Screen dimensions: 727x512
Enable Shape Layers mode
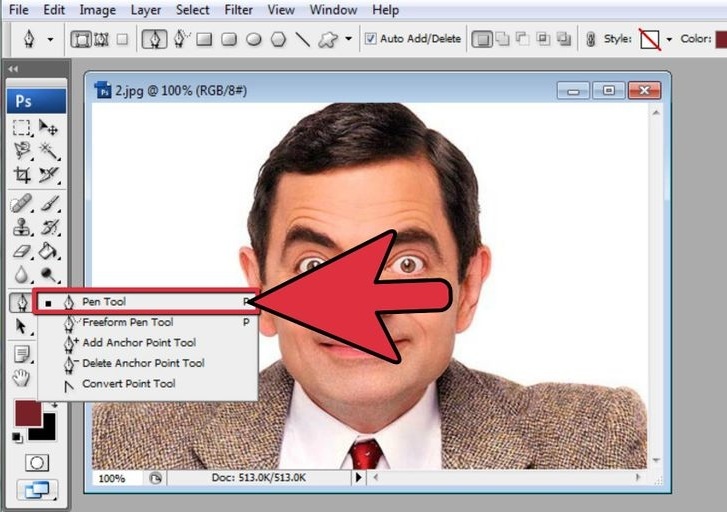click(81, 39)
